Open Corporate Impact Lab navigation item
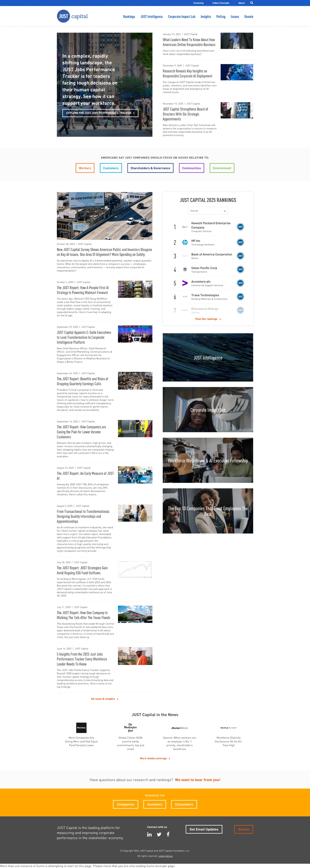Image resolution: width=310 pixels, height=868 pixels. pyautogui.click(x=181, y=17)
